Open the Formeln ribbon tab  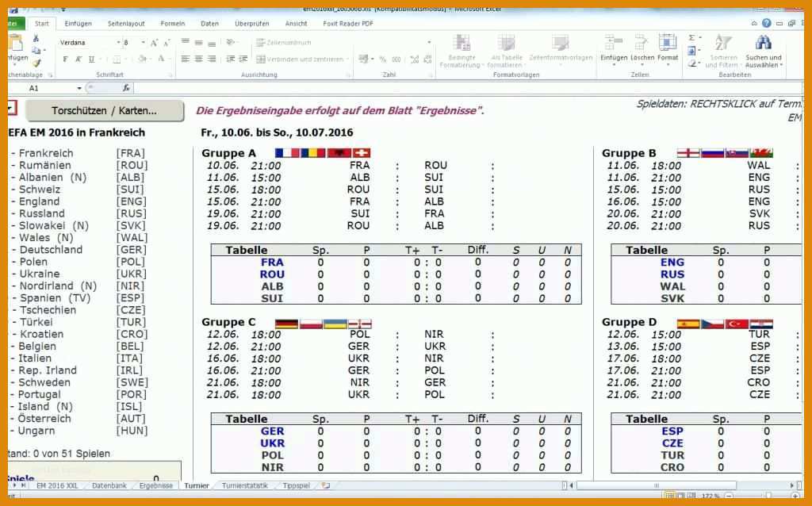pyautogui.click(x=172, y=23)
